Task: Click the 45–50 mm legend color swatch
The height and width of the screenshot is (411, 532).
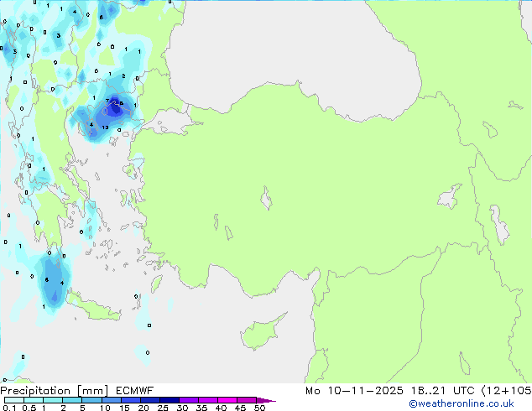Action: pyautogui.click(x=247, y=400)
